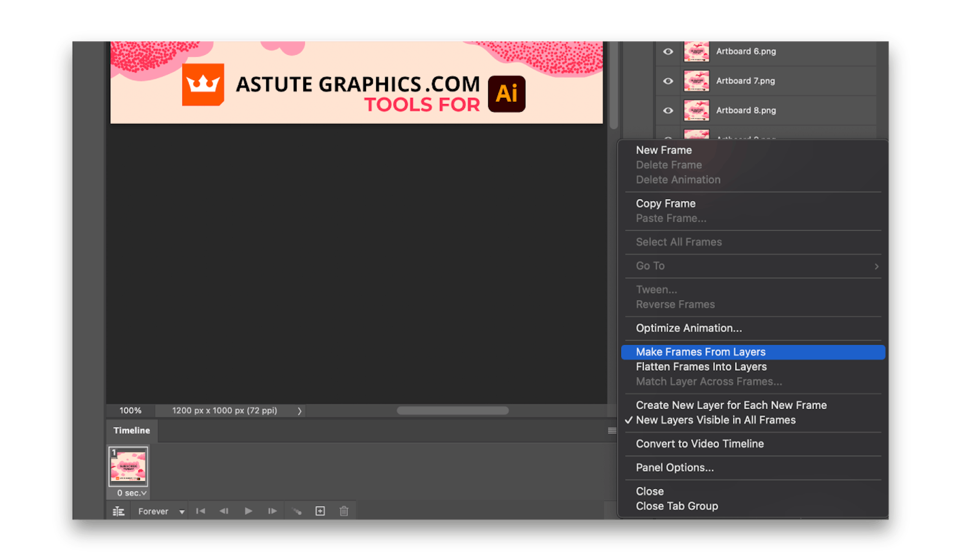Select the first frame thumbnail in timeline

point(128,466)
